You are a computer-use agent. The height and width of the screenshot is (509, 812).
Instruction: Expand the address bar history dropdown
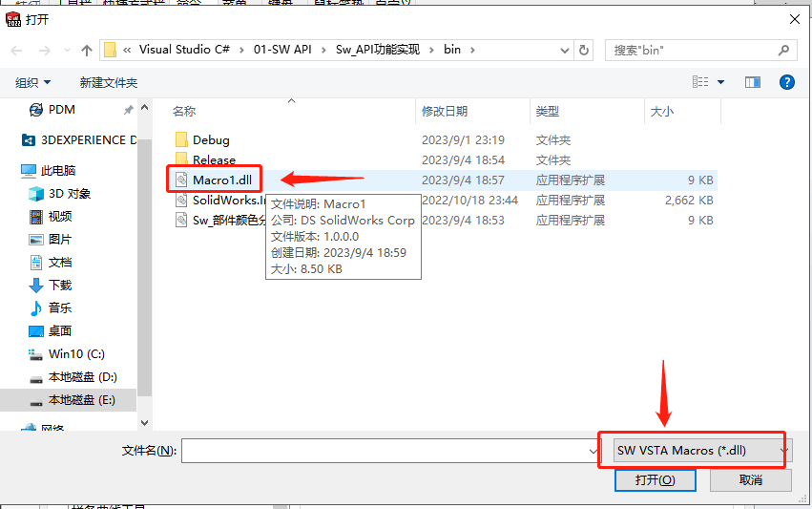pyautogui.click(x=565, y=51)
